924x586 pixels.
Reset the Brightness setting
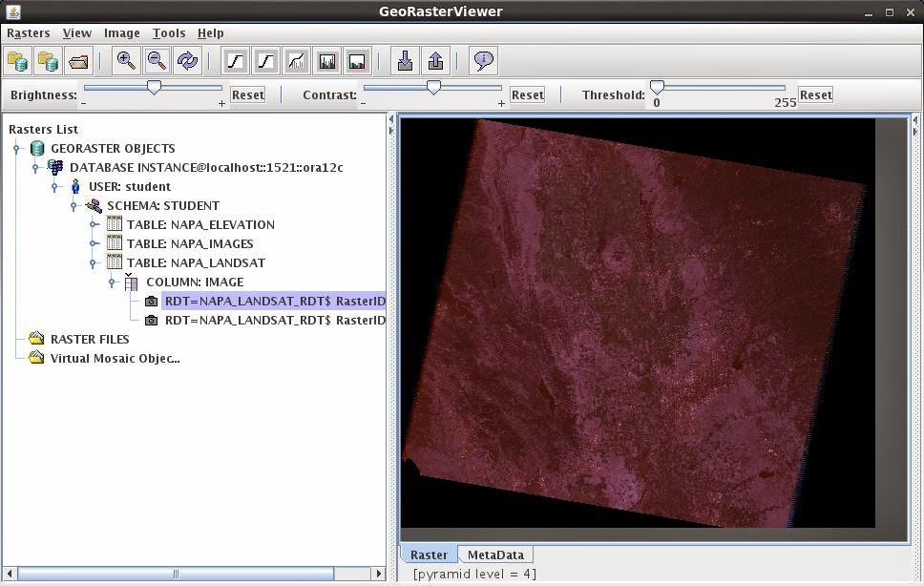(x=247, y=94)
